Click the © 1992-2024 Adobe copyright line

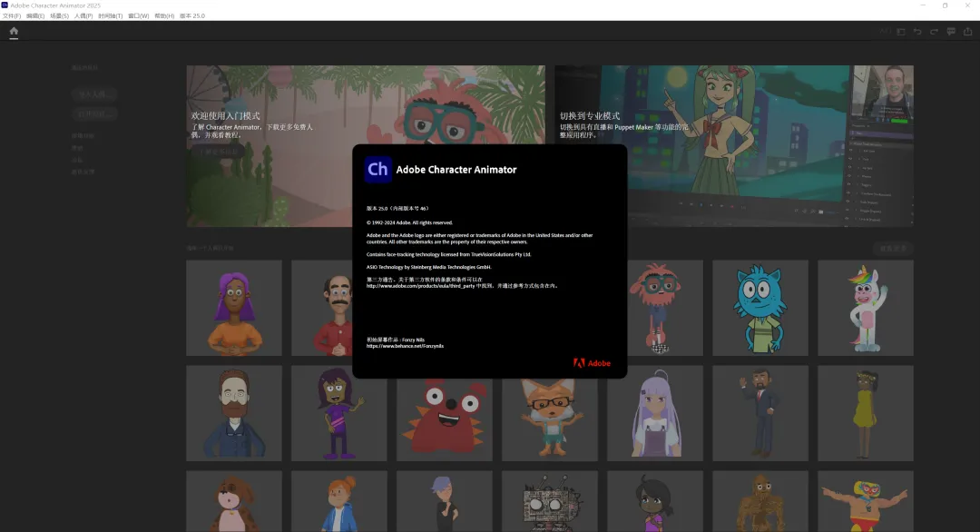(x=409, y=222)
